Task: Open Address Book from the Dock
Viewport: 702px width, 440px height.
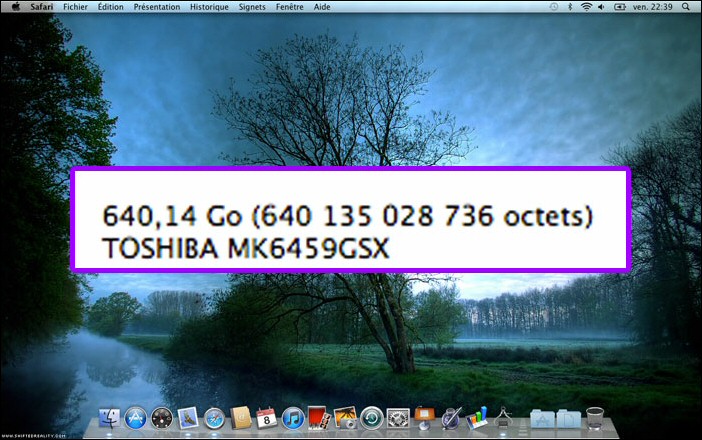Action: 241,419
